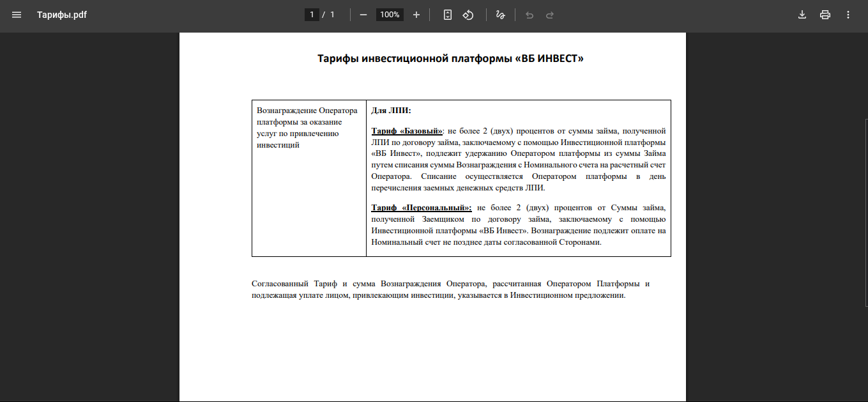
Task: Activate the draw annotation tool
Action: [x=501, y=15]
